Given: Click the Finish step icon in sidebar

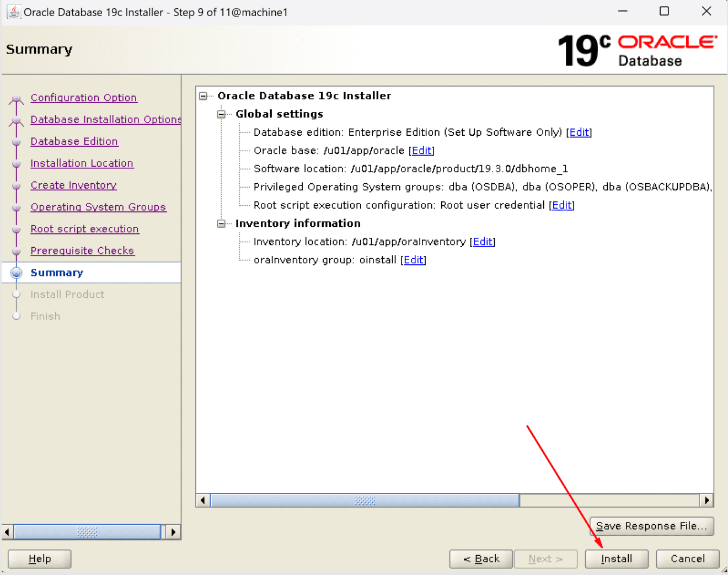Looking at the screenshot, I should coord(16,316).
